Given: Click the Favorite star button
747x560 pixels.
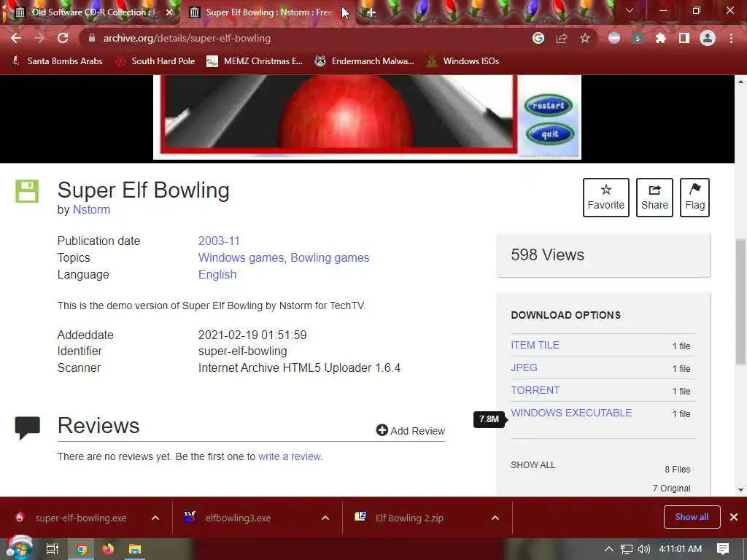Looking at the screenshot, I should tap(606, 198).
